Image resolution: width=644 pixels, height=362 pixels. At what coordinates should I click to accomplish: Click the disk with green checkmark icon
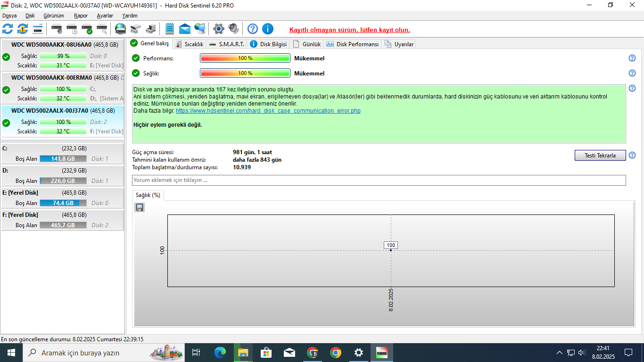(x=87, y=29)
